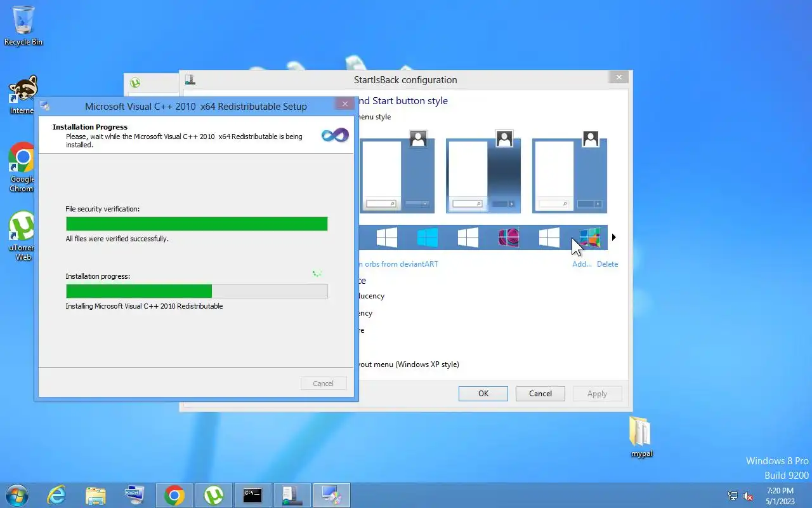
Task: Click Add... to add a start orb
Action: [582, 264]
